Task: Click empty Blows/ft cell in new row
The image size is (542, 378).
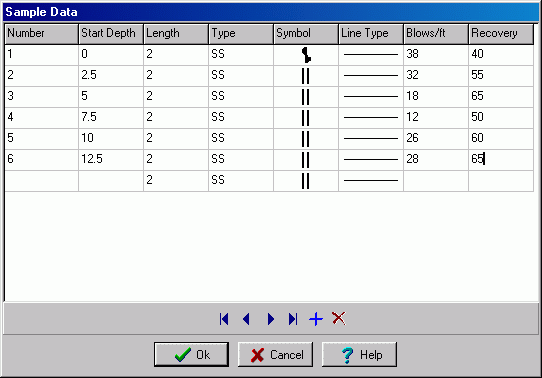Action: coord(436,181)
